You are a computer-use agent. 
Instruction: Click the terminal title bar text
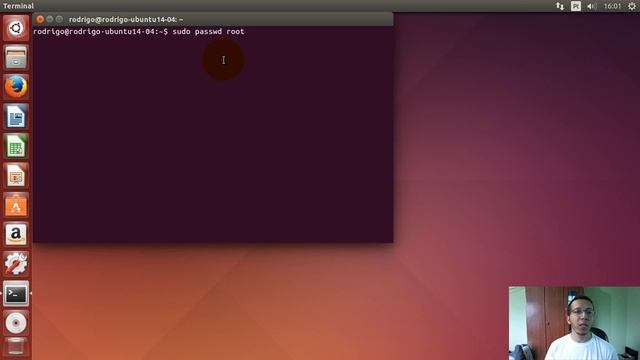pos(126,20)
